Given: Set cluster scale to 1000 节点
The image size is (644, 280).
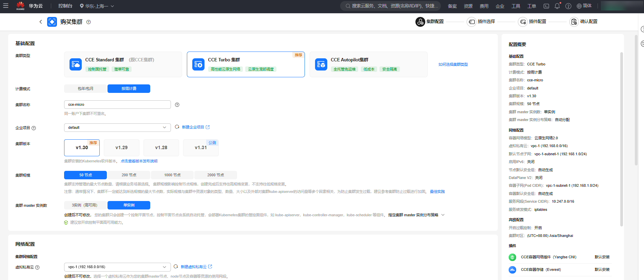Looking at the screenshot, I should coord(172,175).
